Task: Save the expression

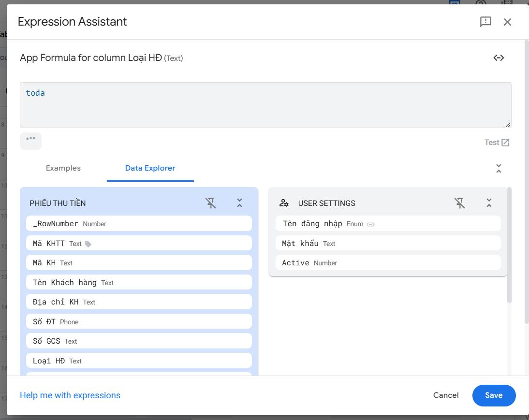Action: pos(494,395)
